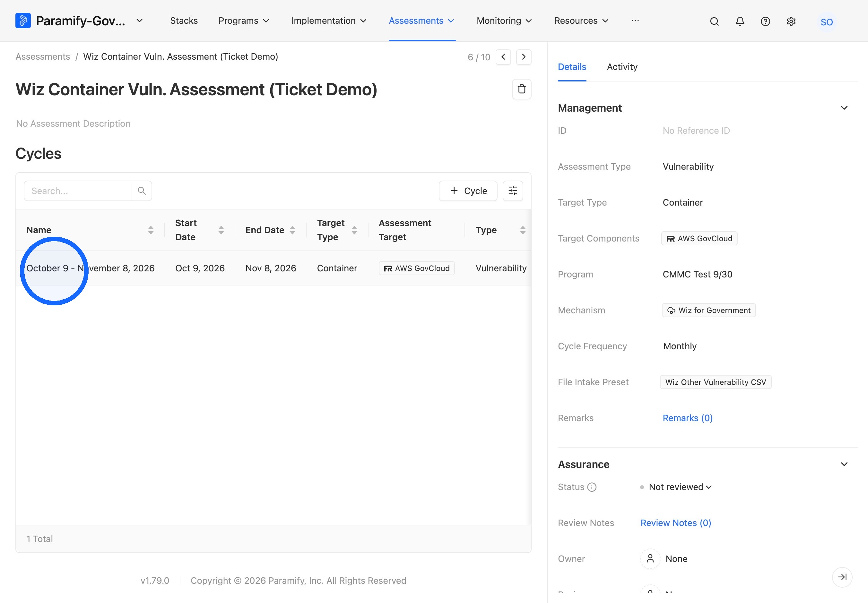The width and height of the screenshot is (868, 603).
Task: Open the Assessments menu
Action: (x=421, y=21)
